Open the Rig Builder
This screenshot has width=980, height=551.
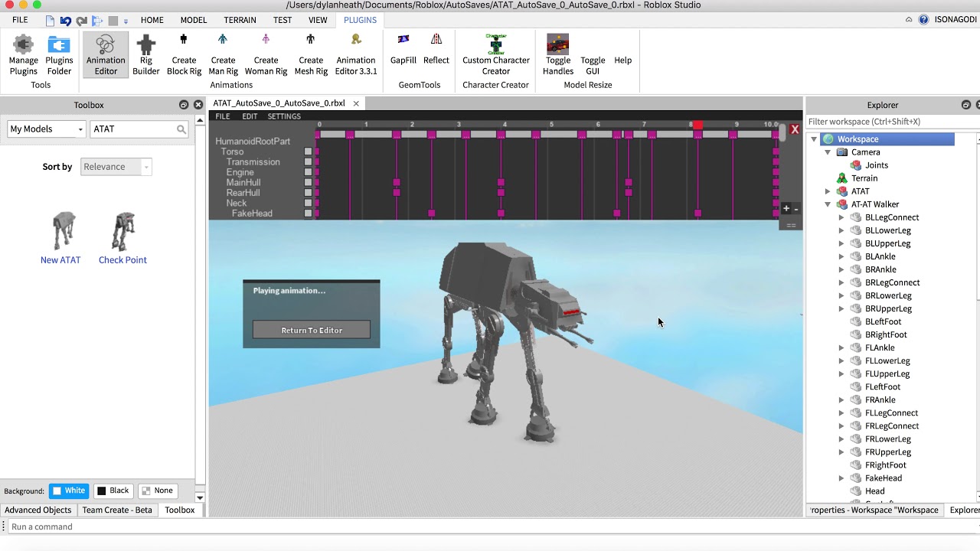(x=146, y=55)
